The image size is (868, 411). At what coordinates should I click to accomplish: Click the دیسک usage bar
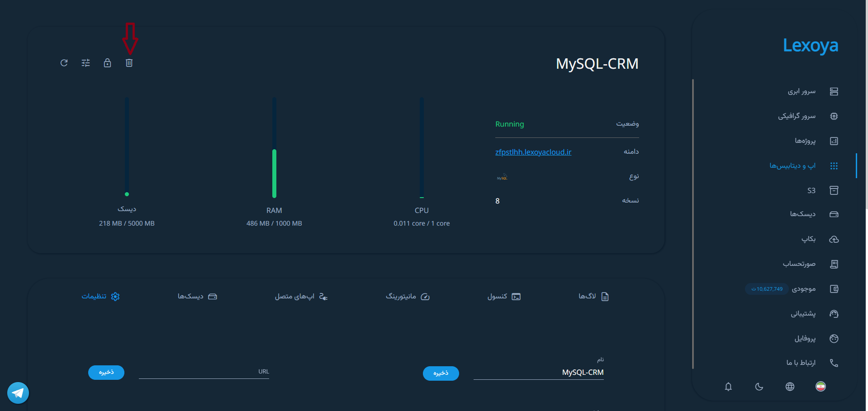[127, 147]
